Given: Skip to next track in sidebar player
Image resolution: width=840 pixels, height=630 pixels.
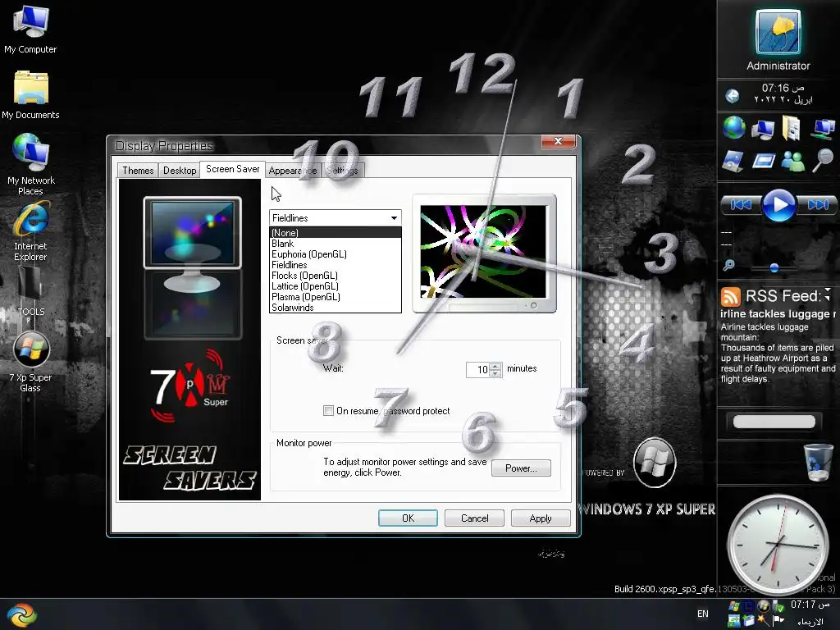Looking at the screenshot, I should click(817, 204).
